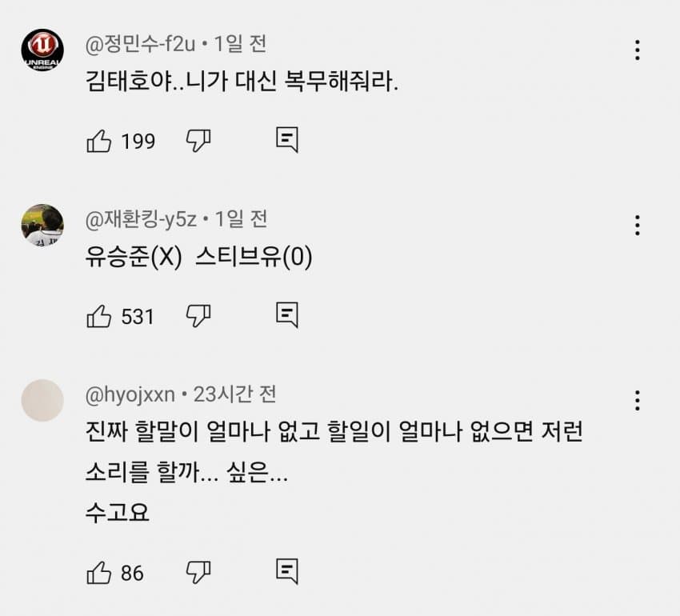Viewport: 680px width, 616px height.
Task: Open the reply icon under @hyojxxn's comment
Action: [286, 571]
